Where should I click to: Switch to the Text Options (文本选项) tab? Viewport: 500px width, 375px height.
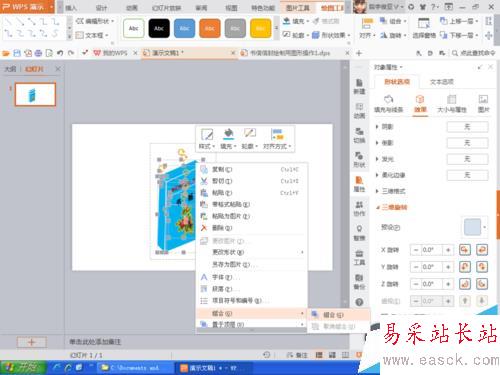coord(441,82)
